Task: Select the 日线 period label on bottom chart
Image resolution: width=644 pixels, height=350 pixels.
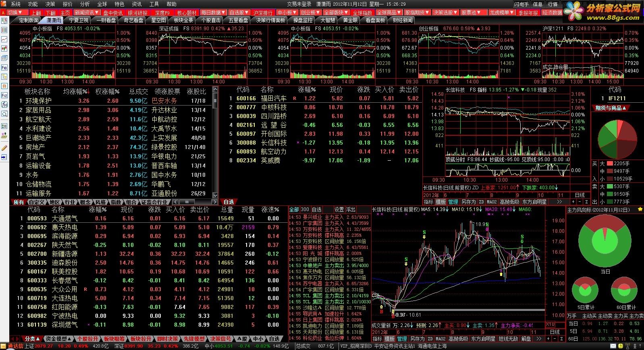Action: [x=555, y=332]
